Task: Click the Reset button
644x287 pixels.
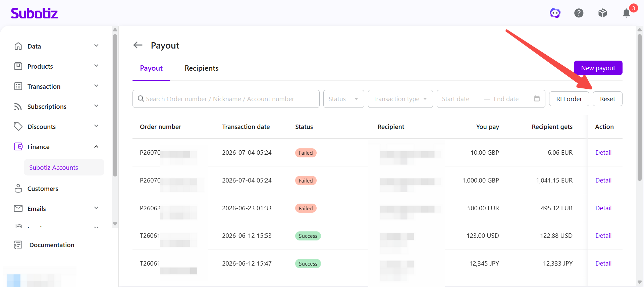Action: [607, 99]
